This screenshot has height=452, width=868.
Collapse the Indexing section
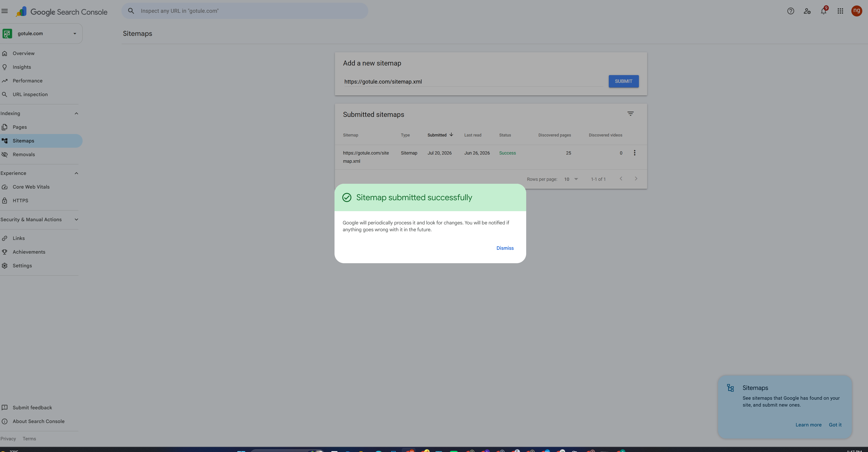(x=76, y=114)
